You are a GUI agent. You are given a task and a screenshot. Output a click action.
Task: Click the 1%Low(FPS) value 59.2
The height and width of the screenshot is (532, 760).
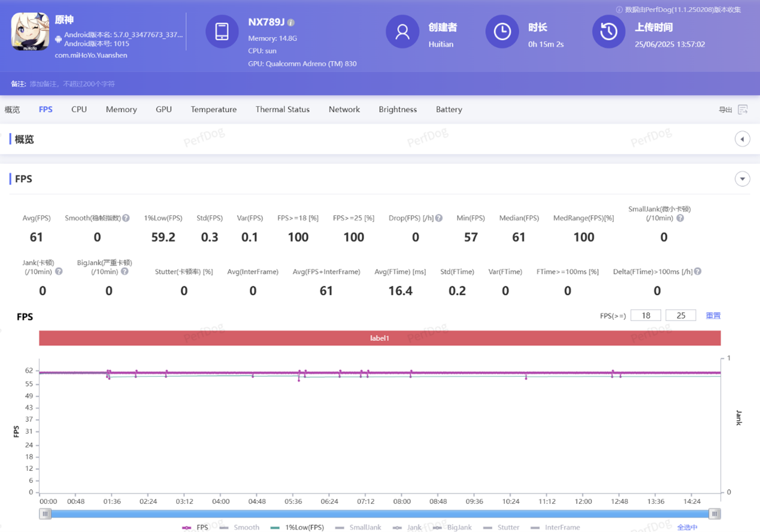coord(163,237)
